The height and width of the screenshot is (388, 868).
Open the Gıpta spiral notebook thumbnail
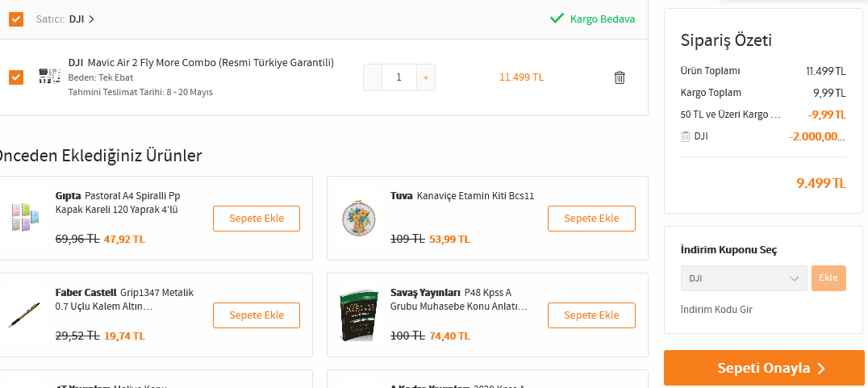click(25, 217)
